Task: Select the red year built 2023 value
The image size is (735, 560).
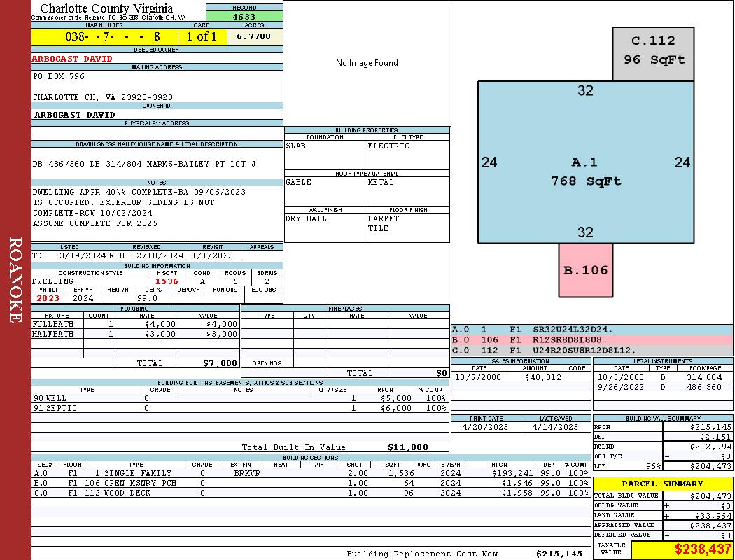Action: coord(48,297)
